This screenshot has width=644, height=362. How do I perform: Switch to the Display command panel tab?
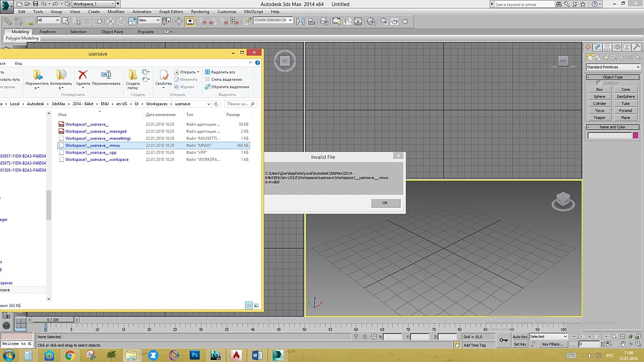627,47
